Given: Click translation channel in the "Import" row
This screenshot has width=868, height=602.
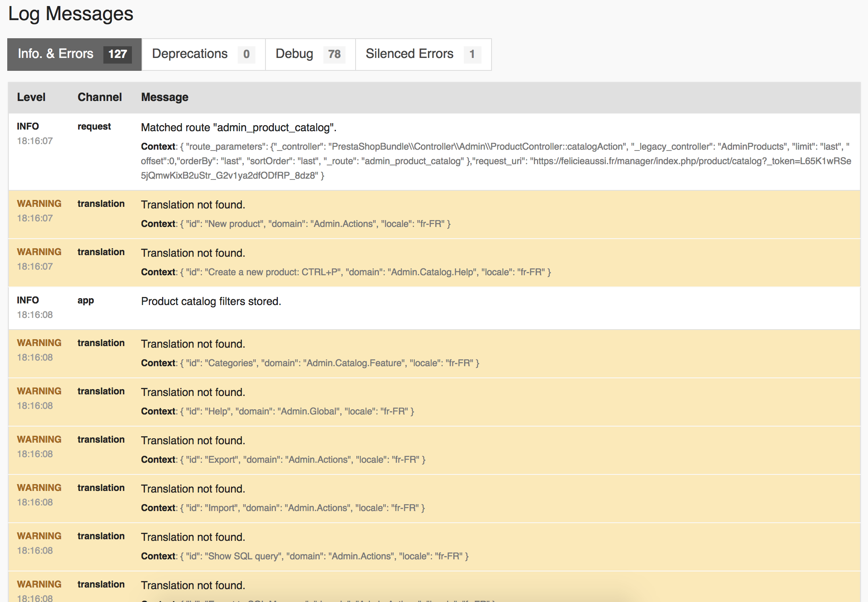Looking at the screenshot, I should pos(101,488).
